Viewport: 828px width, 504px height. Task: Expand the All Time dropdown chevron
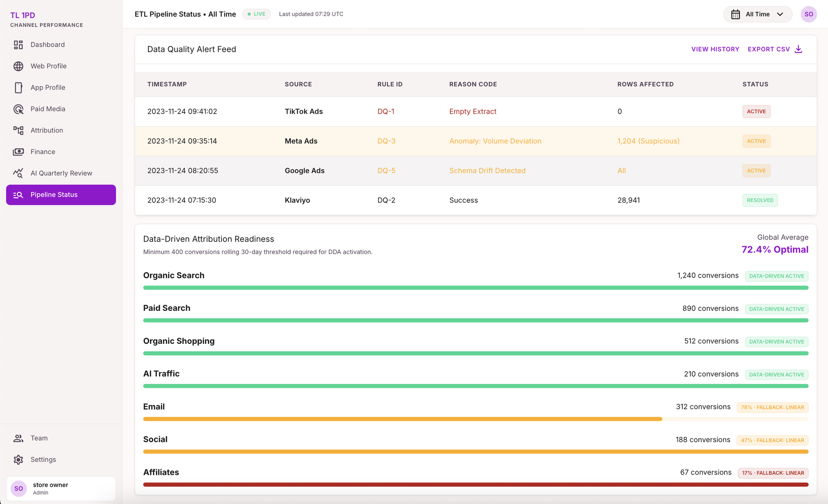coord(780,14)
